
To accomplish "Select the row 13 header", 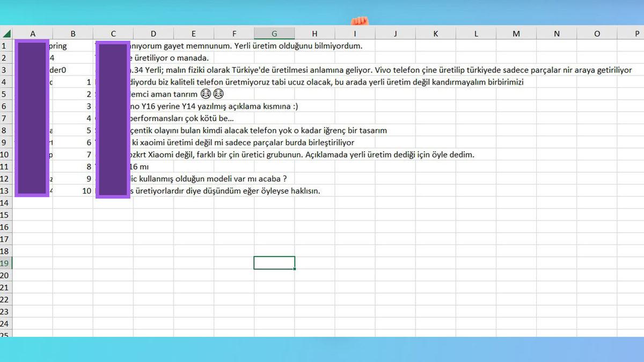I will click(6, 191).
